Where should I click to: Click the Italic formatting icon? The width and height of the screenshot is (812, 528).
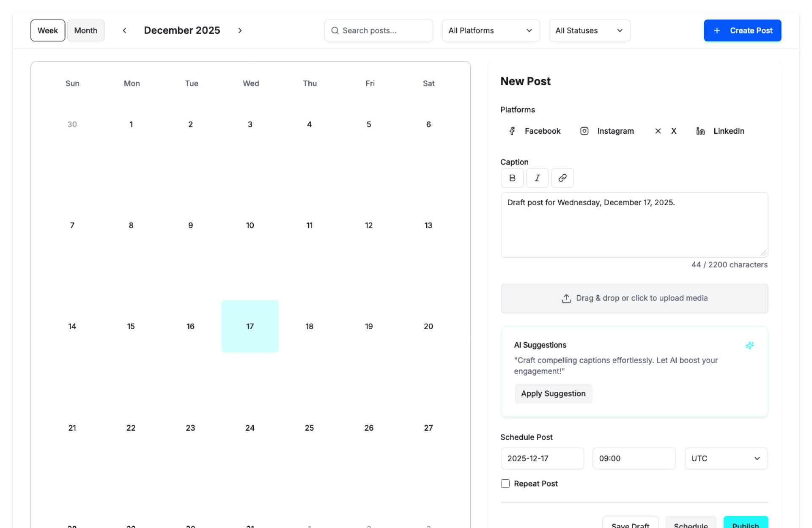pos(537,178)
